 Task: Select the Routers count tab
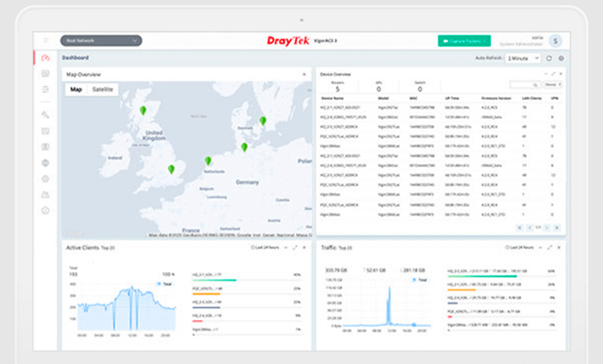pos(337,87)
